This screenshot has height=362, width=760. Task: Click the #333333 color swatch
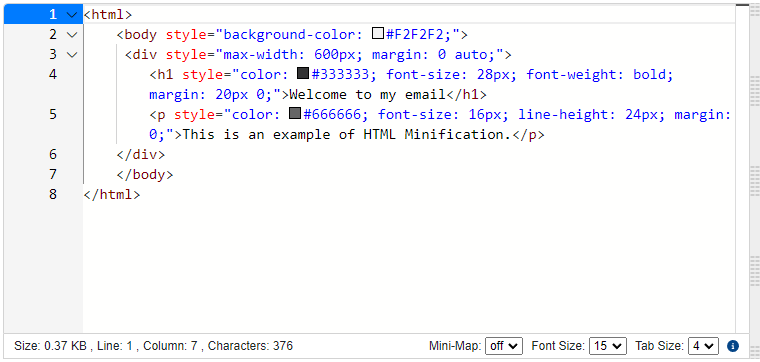[x=303, y=74]
